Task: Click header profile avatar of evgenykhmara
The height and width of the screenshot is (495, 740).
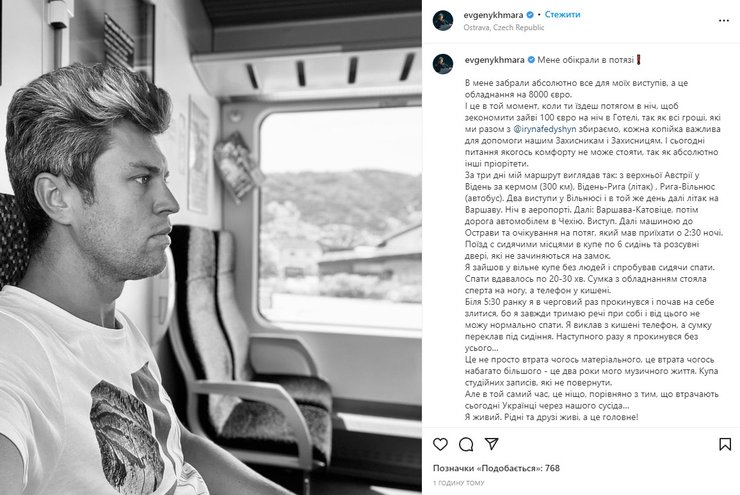Action: tap(443, 21)
